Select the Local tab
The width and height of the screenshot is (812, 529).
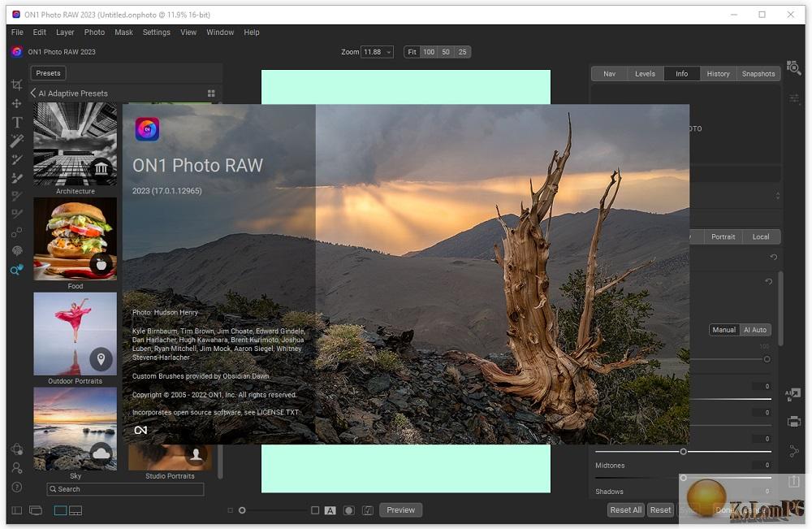(761, 236)
